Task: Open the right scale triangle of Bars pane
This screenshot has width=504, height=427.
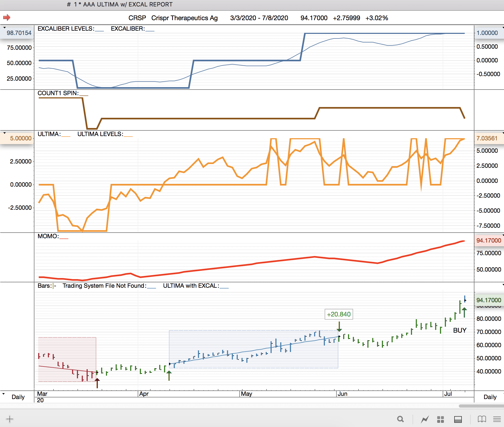Action: (x=503, y=284)
